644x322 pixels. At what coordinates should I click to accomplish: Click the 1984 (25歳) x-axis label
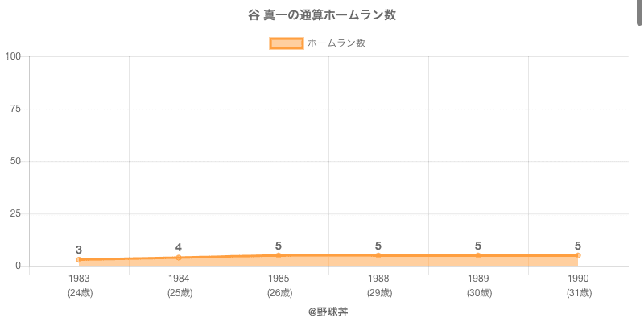coord(179,286)
